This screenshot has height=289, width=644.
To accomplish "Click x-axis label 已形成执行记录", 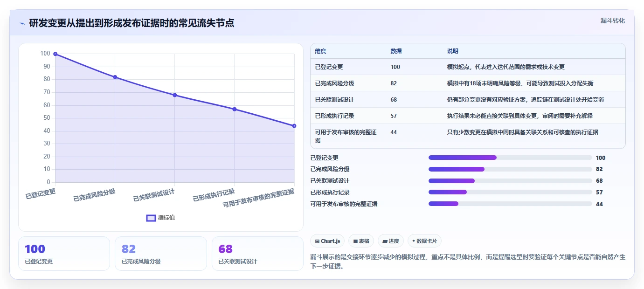I will coord(214,195).
